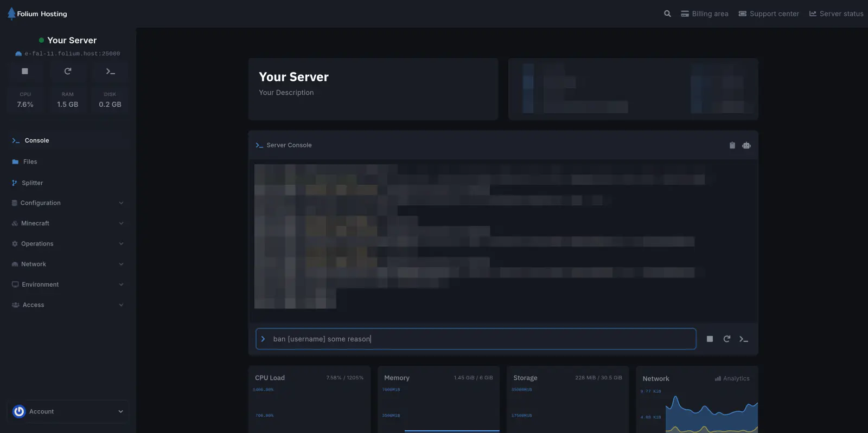Open network Analytics link

[x=732, y=379]
